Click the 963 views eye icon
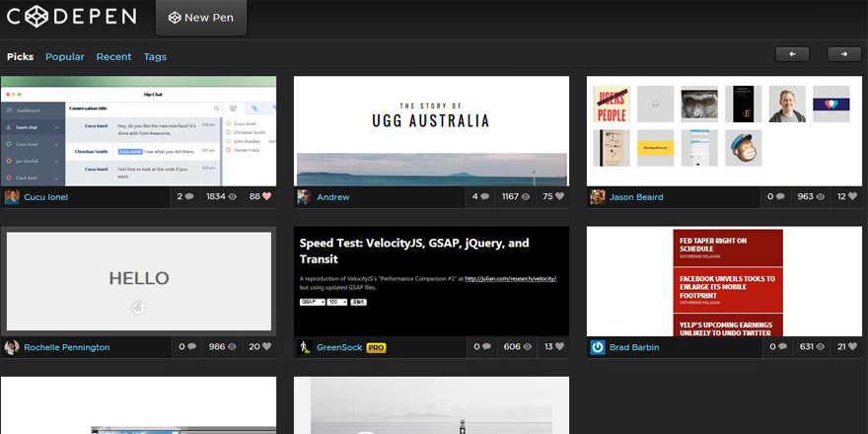The image size is (868, 434). [x=821, y=196]
